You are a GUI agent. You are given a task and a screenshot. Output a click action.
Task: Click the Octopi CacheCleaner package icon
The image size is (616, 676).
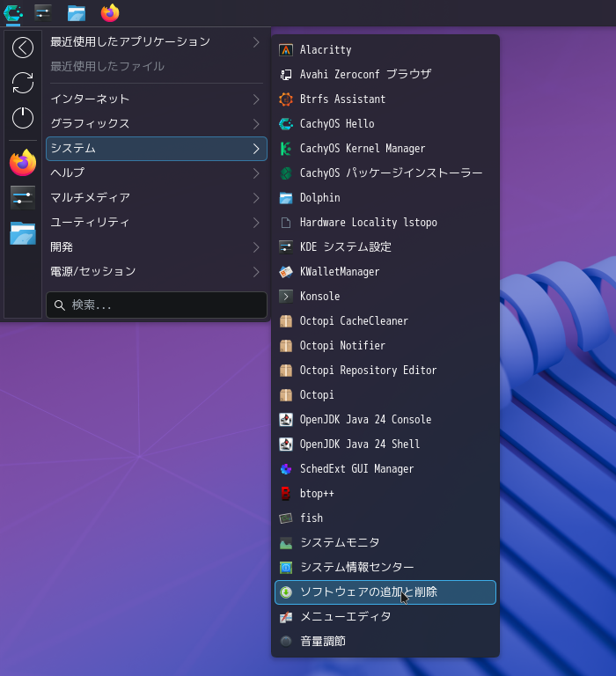click(x=286, y=321)
